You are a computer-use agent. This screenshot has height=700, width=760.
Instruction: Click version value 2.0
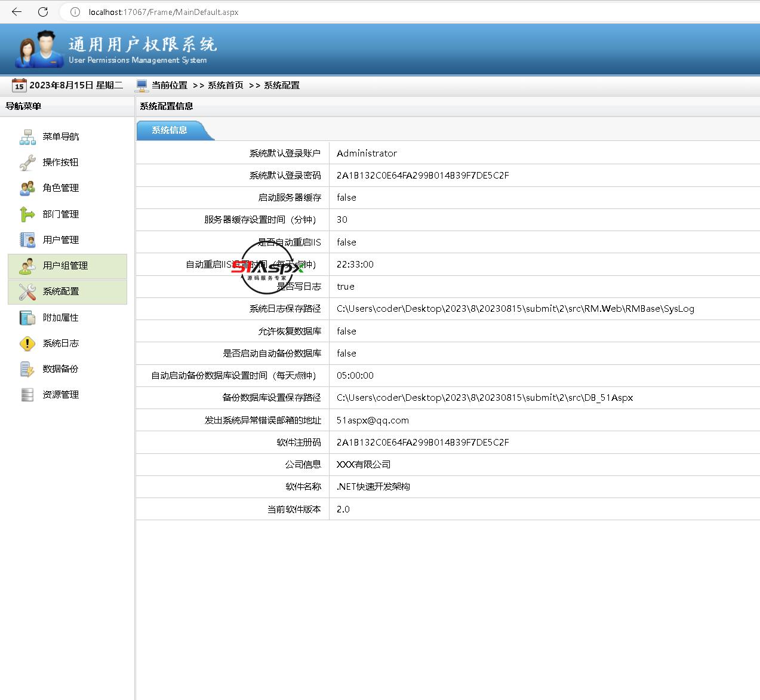pyautogui.click(x=343, y=509)
